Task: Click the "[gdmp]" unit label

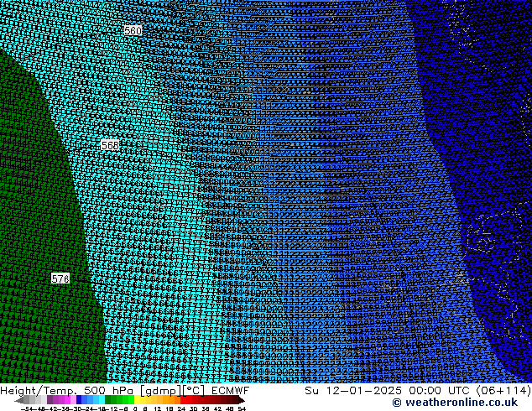Action: (159, 390)
